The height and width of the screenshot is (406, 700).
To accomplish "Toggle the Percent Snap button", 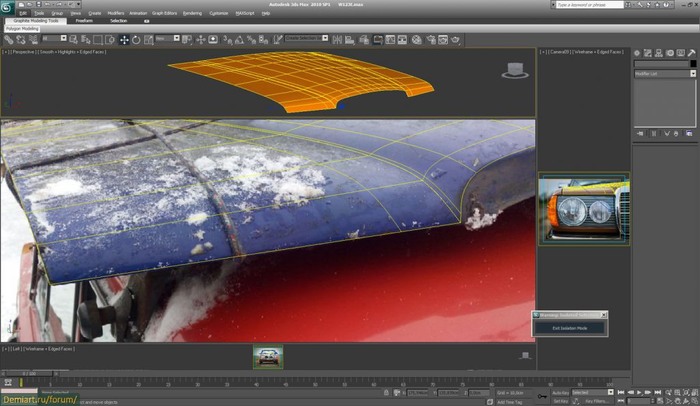I will 251,40.
